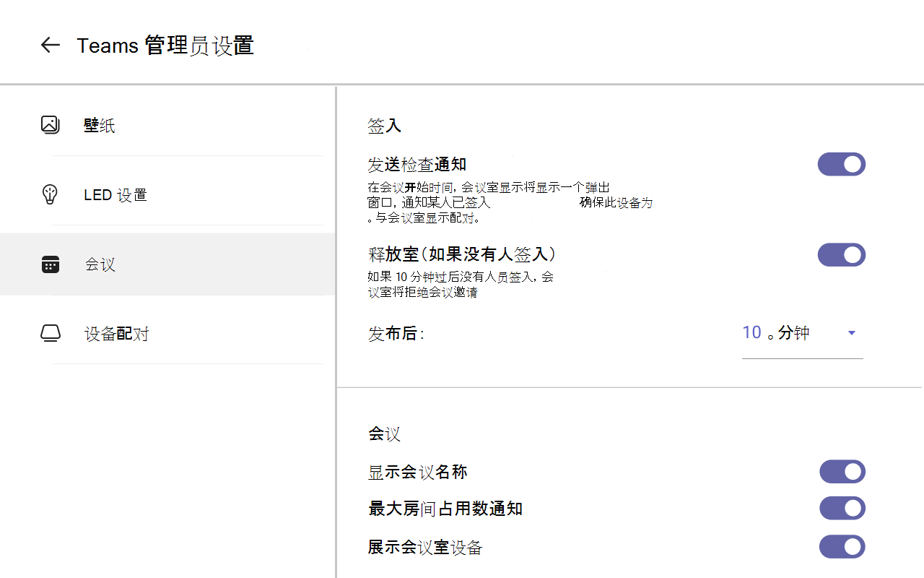Click the description starting with 如果 10 分钟过后
This screenshot has width=924, height=578.
point(461,285)
